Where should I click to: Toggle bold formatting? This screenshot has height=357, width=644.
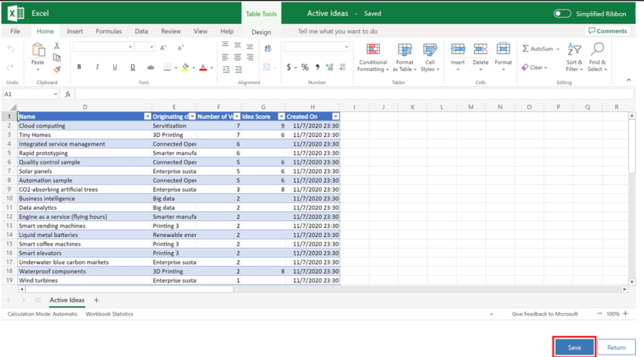tap(78, 66)
